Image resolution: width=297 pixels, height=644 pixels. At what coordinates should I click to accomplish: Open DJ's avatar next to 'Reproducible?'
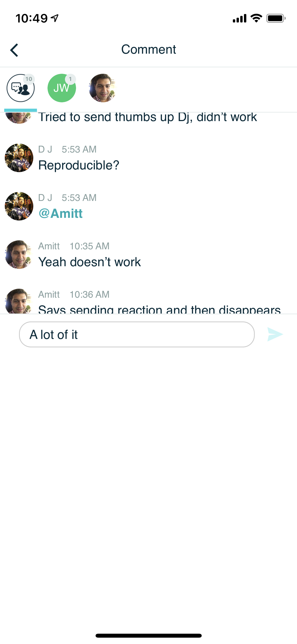pos(19,158)
